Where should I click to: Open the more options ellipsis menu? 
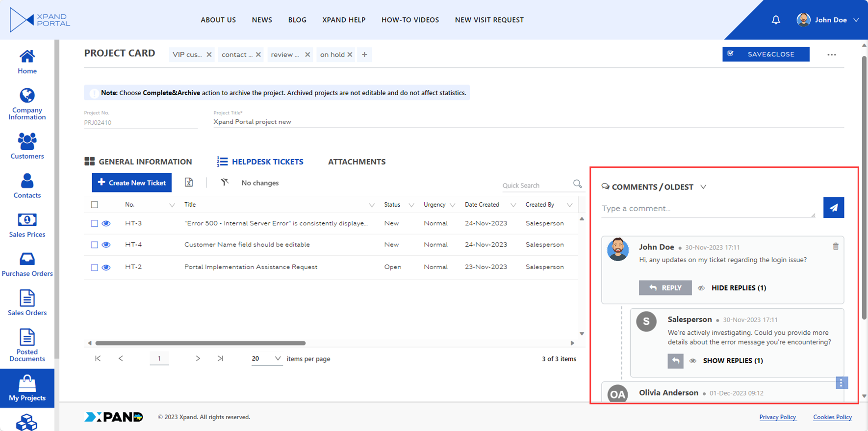832,54
